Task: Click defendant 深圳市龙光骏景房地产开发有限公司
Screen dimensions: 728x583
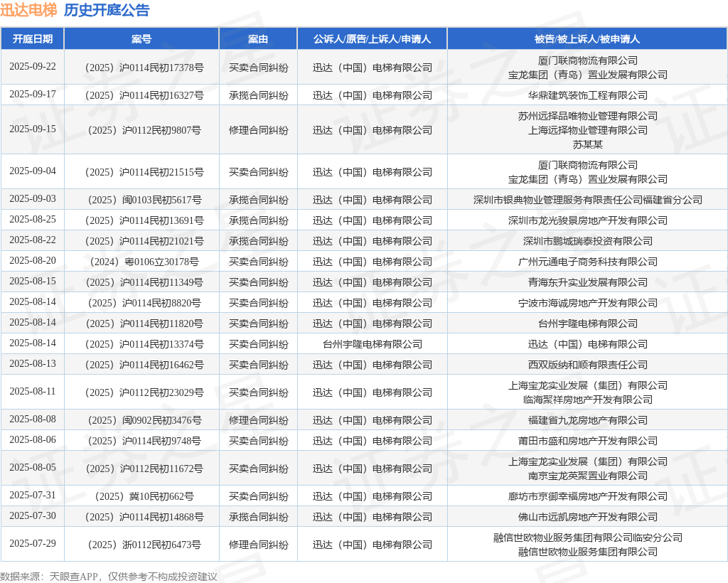Action: (588, 220)
